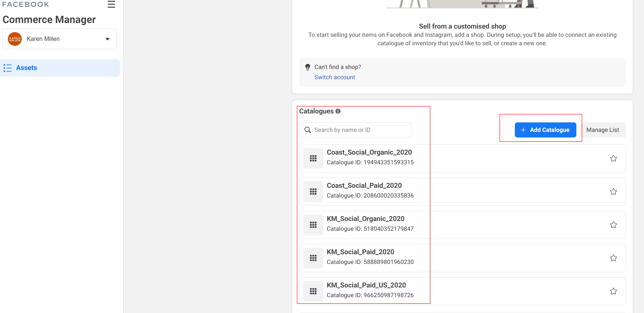This screenshot has width=644, height=313.
Task: Click grid icon for KM_Social_Paid_US_2020
Action: tap(313, 291)
